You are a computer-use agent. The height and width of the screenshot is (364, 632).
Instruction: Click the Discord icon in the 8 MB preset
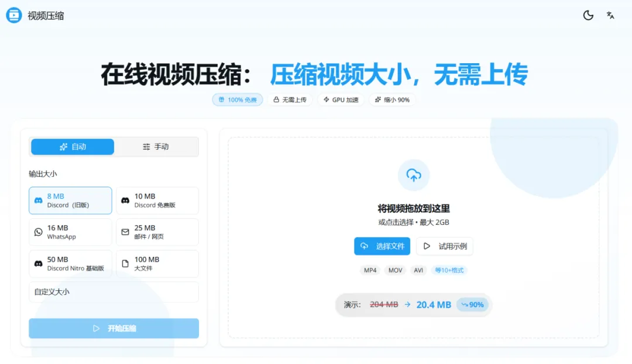38,200
